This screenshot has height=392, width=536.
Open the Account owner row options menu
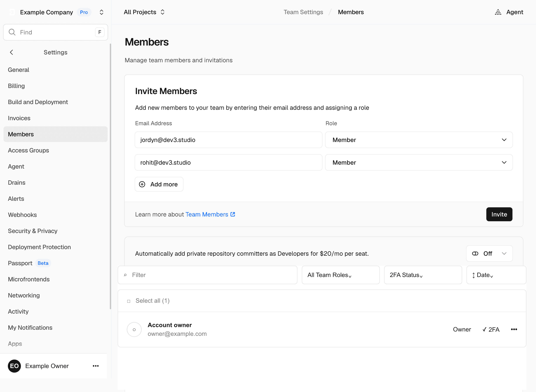click(x=514, y=329)
